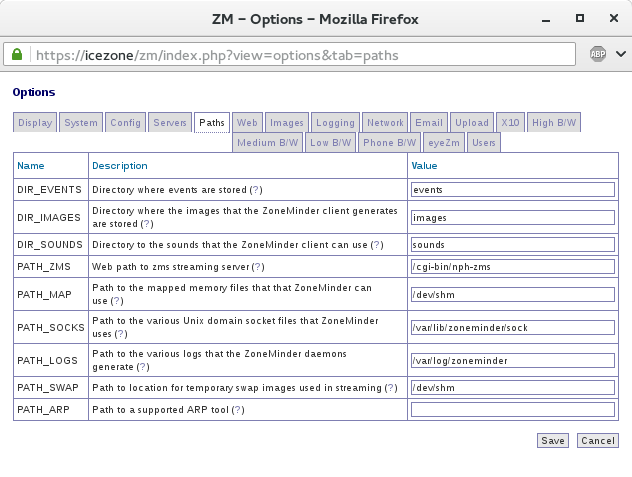The image size is (632, 477).
Task: Open help link for PATH_SOCKS
Action: coord(121,334)
